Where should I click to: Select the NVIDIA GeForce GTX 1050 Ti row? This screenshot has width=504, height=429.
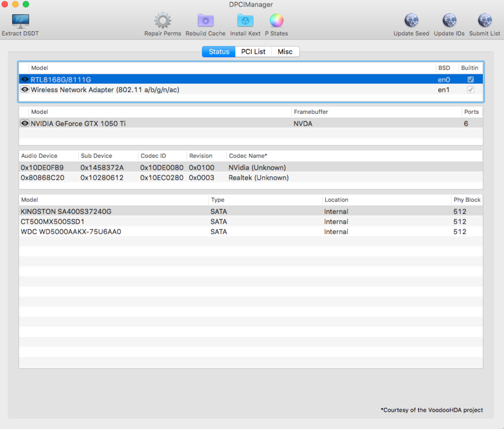pyautogui.click(x=251, y=123)
